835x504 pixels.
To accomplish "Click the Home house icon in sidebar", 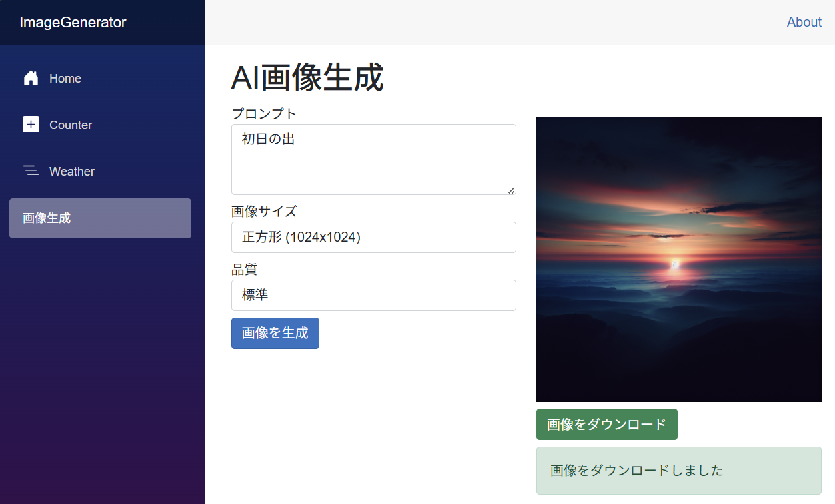I will 31,79.
